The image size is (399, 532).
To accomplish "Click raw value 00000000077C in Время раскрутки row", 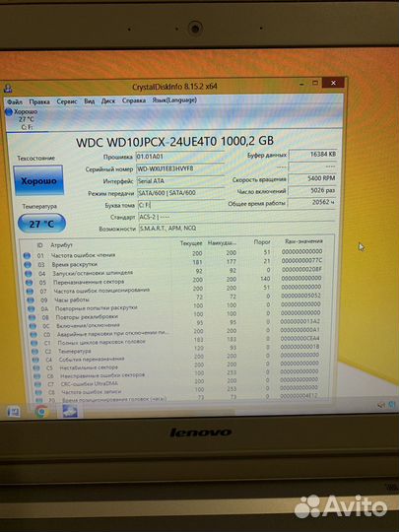I will coord(301,260).
